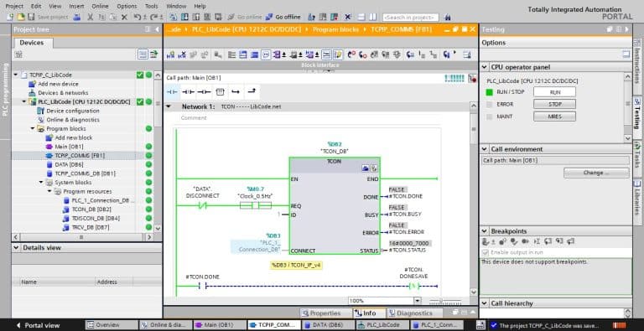Screen dimensions: 644x331
Task: Click the Download to device icon
Action: [x=184, y=18]
